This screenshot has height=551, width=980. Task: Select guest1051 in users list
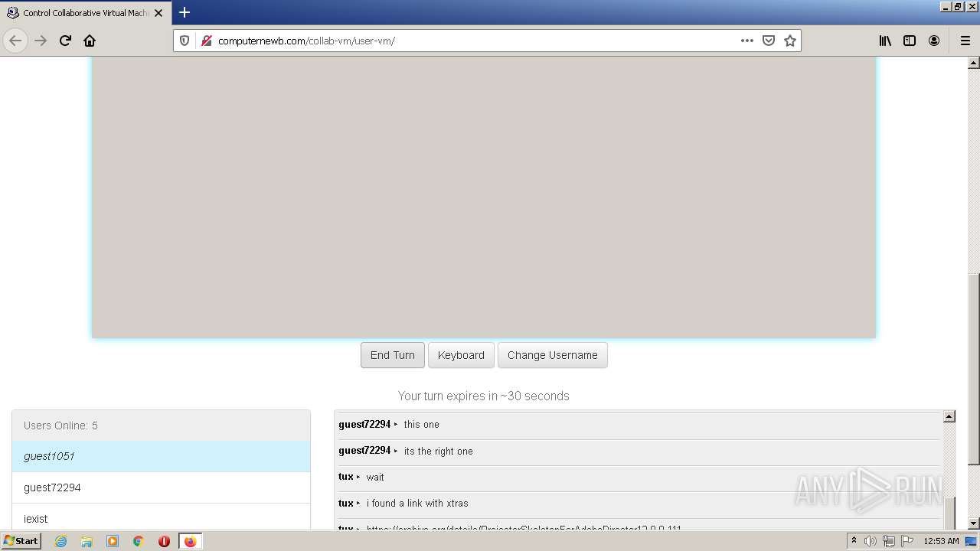click(x=161, y=456)
